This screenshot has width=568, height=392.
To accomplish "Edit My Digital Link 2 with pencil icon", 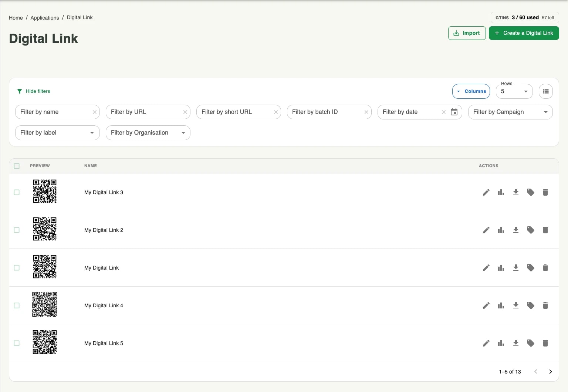I will pyautogui.click(x=486, y=230).
